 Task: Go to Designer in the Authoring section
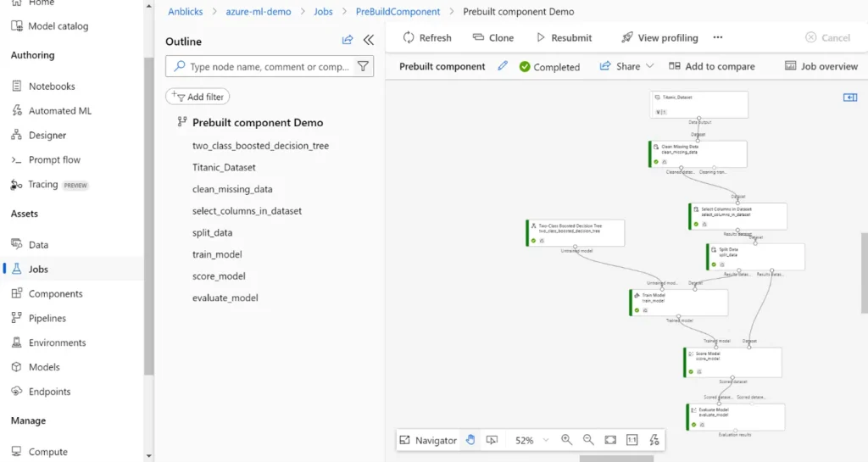click(47, 135)
